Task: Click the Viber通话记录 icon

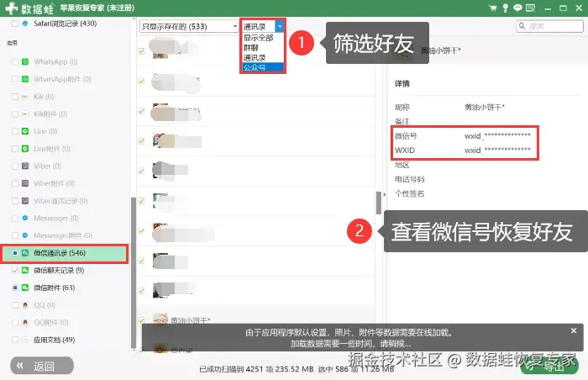Action: tap(25, 201)
